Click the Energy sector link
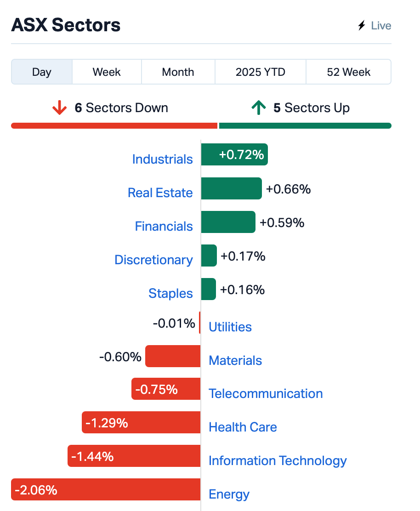 [229, 494]
